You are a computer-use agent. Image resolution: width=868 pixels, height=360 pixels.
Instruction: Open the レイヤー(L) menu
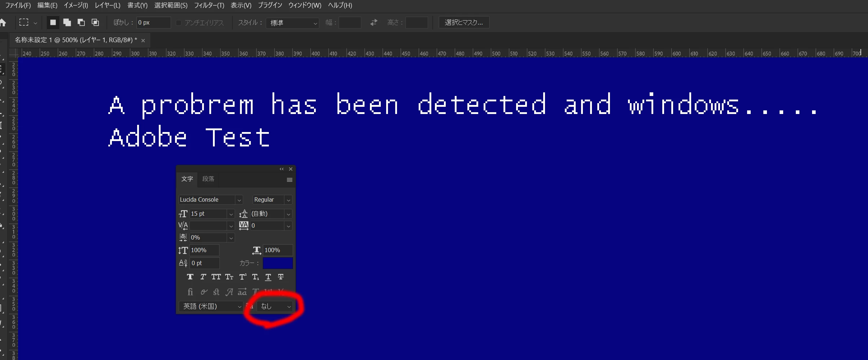coord(108,5)
